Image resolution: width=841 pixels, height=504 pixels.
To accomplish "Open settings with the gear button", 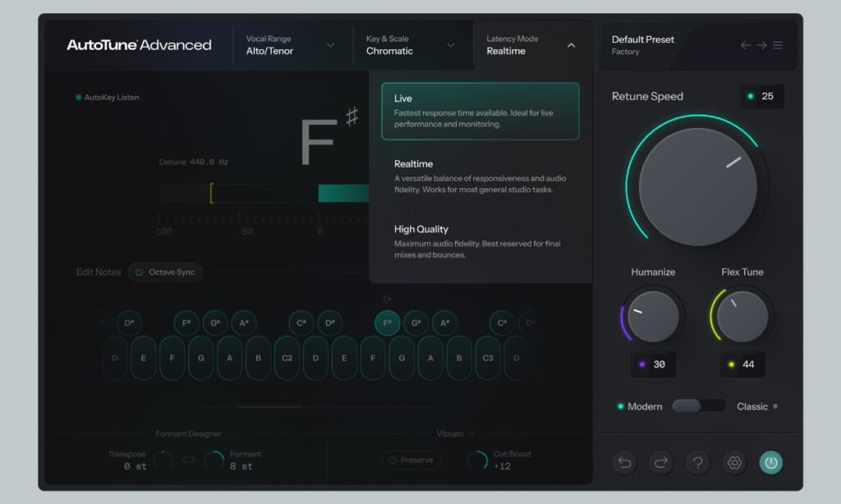I will tap(734, 462).
